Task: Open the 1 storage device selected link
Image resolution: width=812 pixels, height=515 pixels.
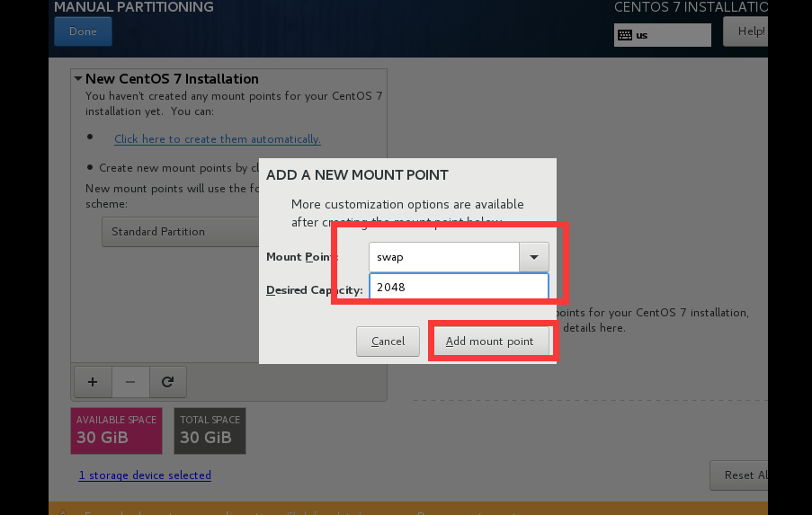Action: click(145, 475)
